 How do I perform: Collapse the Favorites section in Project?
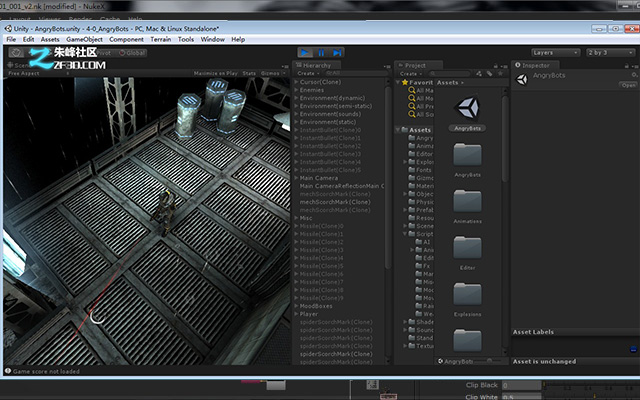398,82
